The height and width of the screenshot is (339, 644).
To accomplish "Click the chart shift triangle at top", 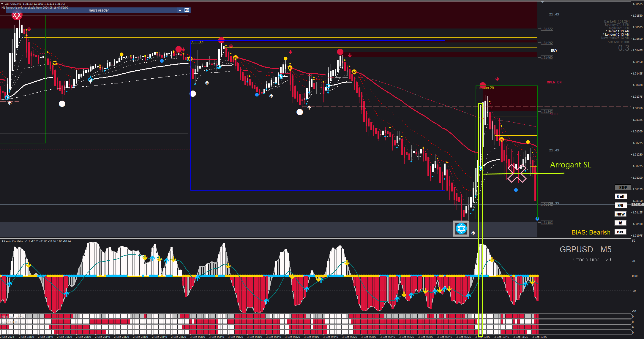I will pos(542,2).
